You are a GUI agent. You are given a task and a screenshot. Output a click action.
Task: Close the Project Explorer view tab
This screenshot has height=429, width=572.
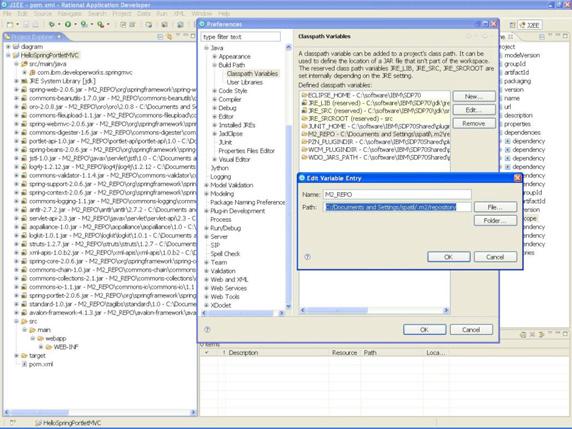point(59,36)
